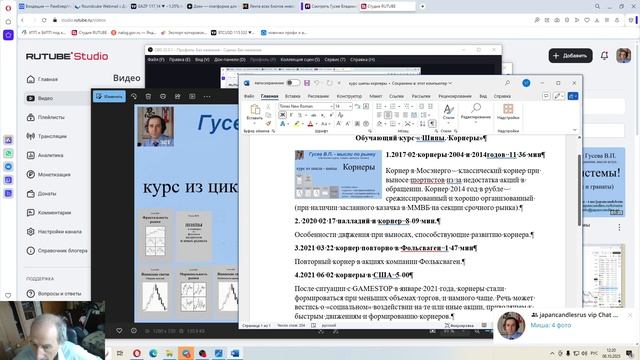Toggle Bold formatting in Word ribbon
The width and height of the screenshot is (640, 360).
tap(282, 115)
